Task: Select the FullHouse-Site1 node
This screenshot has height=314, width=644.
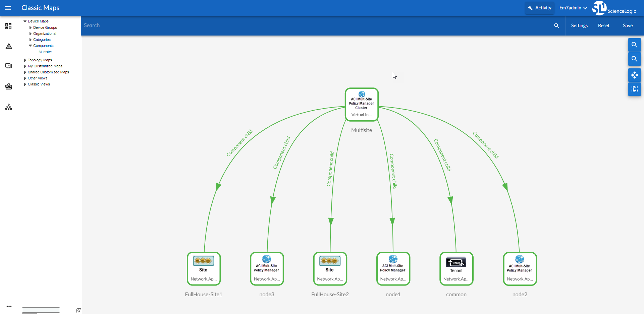Action: click(x=204, y=269)
